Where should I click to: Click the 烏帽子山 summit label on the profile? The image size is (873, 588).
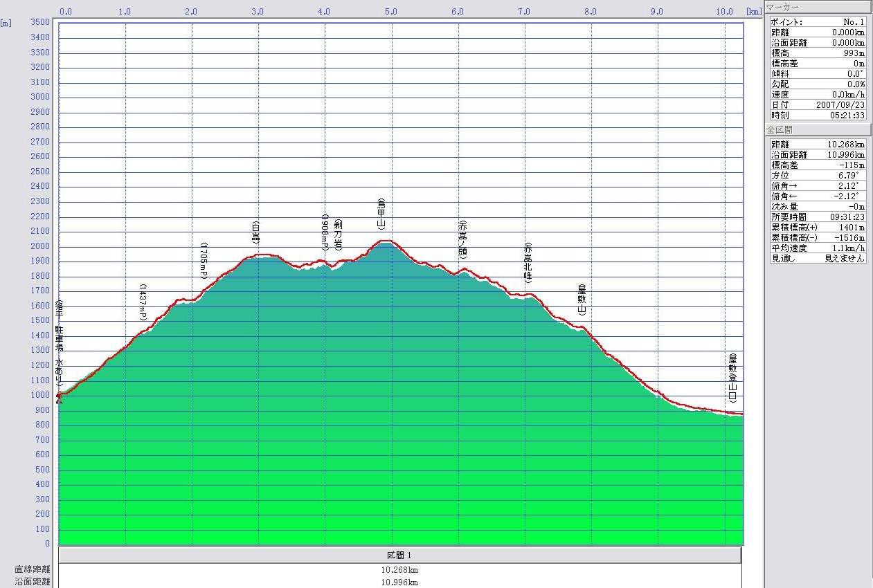pyautogui.click(x=381, y=214)
